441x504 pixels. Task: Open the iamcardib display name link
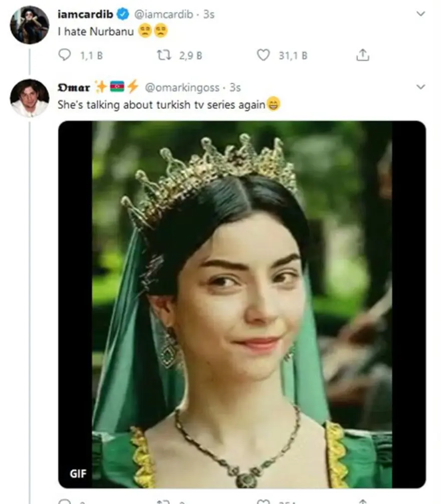85,14
